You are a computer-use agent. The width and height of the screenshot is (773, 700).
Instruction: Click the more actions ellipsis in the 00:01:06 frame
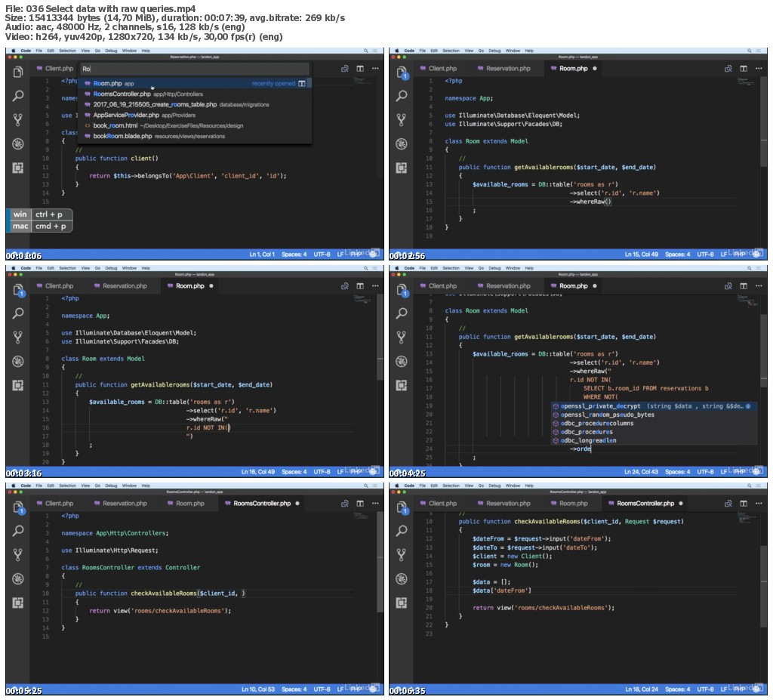(x=376, y=69)
